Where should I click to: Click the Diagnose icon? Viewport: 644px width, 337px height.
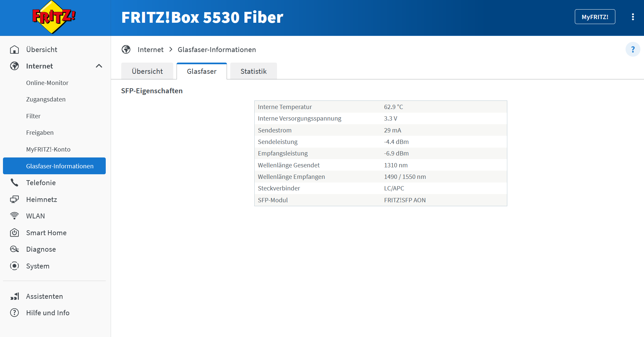click(14, 249)
